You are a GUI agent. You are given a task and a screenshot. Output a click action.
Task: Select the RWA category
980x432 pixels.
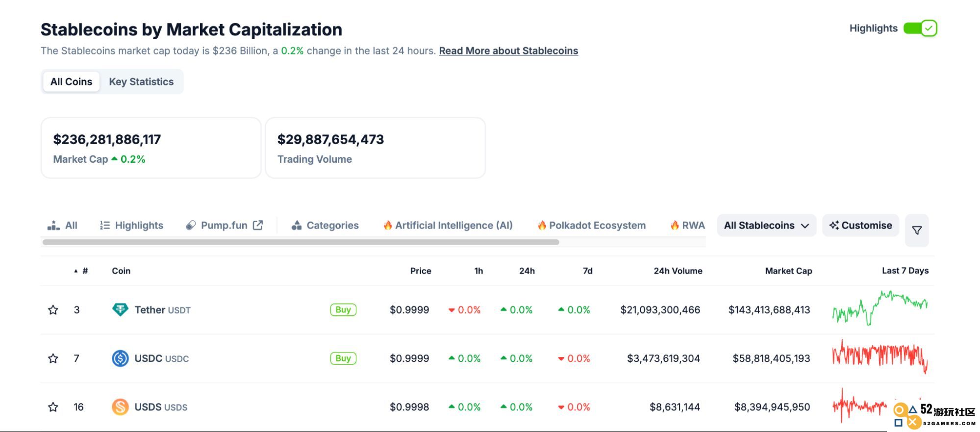(x=687, y=226)
